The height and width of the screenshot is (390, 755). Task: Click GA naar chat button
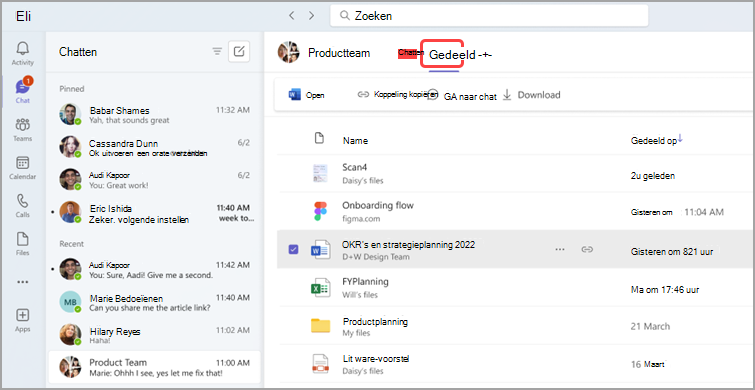463,96
